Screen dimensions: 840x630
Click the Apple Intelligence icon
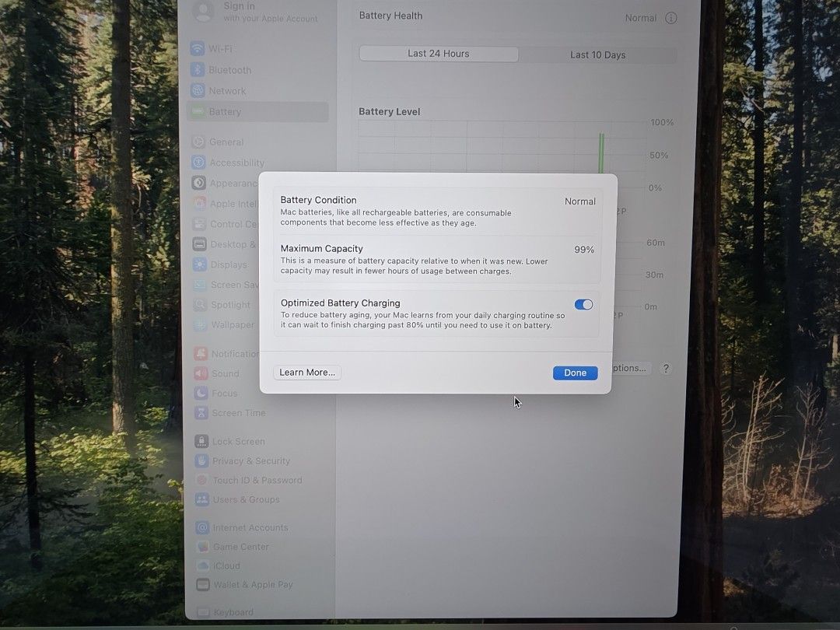pos(199,204)
